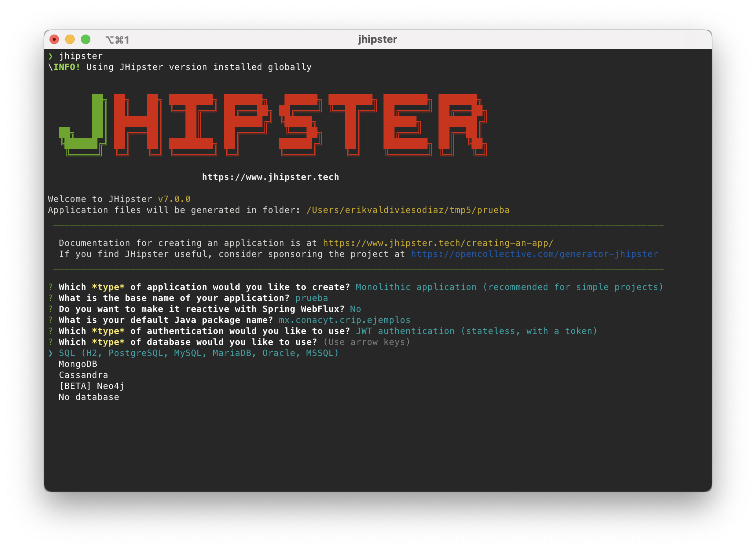Click the jhipster window title
The height and width of the screenshot is (550, 756).
pos(378,39)
